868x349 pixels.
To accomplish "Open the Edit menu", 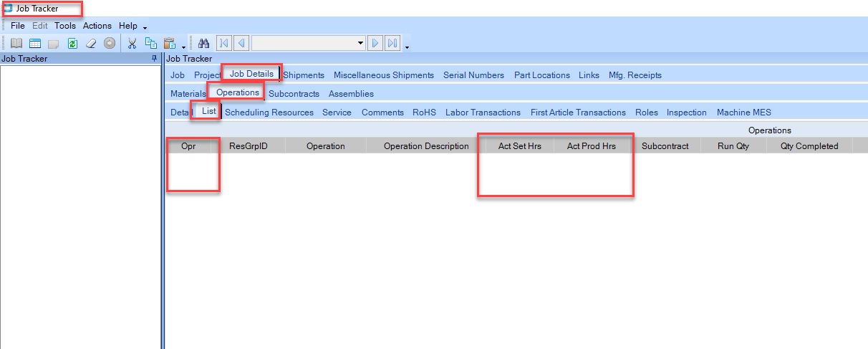I will pyautogui.click(x=40, y=26).
